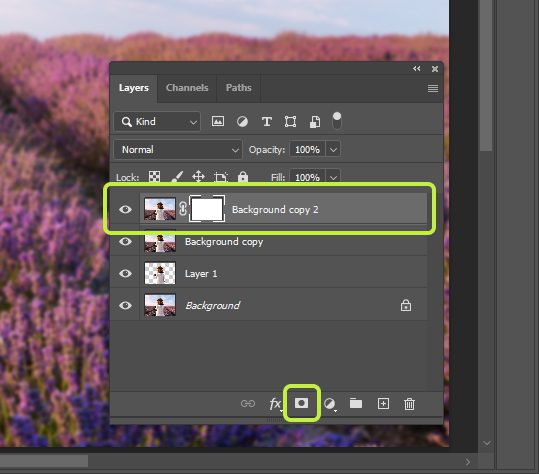The width and height of the screenshot is (539, 474).
Task: Switch to the Layers tab
Action: (134, 88)
